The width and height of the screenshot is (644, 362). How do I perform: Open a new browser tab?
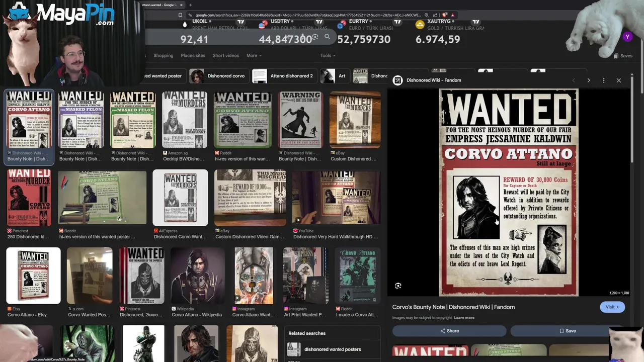coord(190,5)
